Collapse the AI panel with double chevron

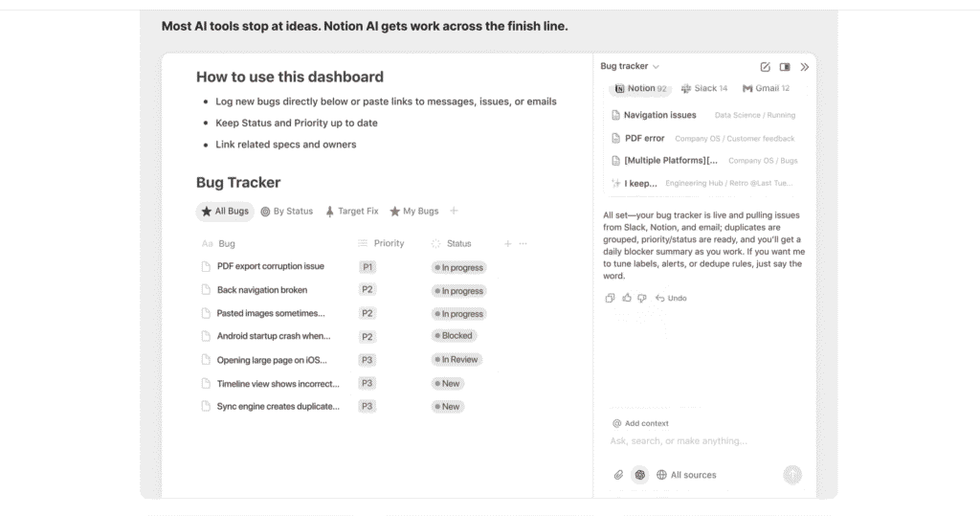click(805, 67)
